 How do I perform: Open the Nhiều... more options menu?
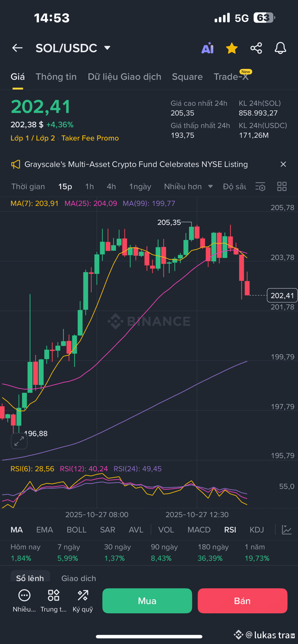click(x=24, y=601)
